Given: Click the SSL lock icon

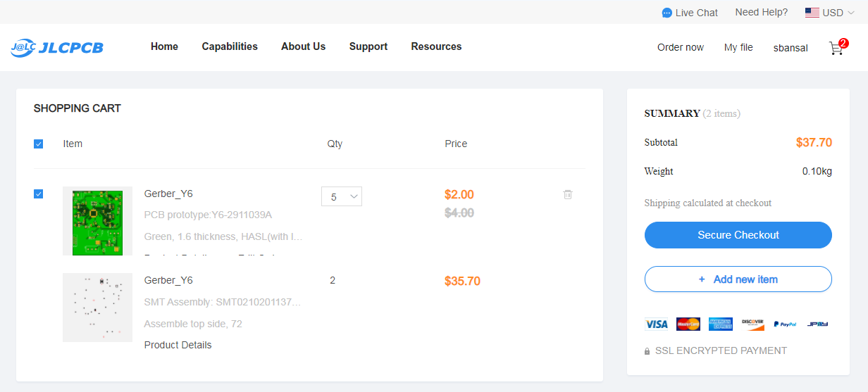Looking at the screenshot, I should [x=647, y=351].
